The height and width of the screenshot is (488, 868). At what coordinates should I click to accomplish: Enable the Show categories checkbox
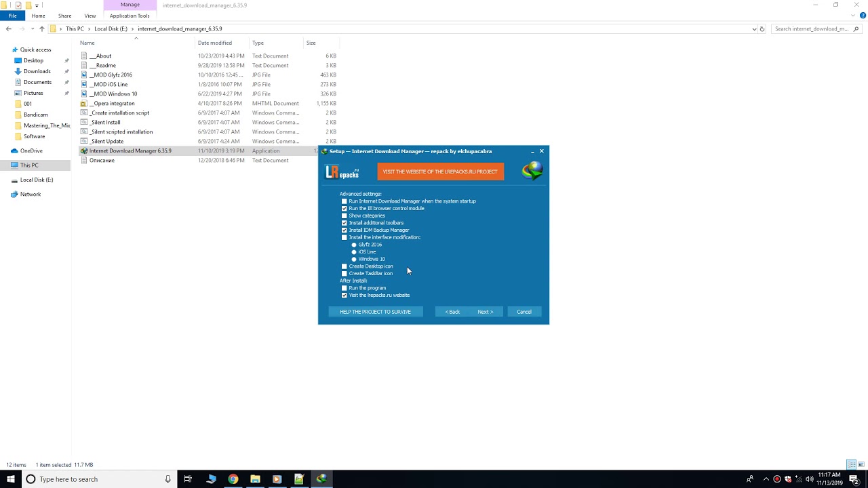point(344,216)
